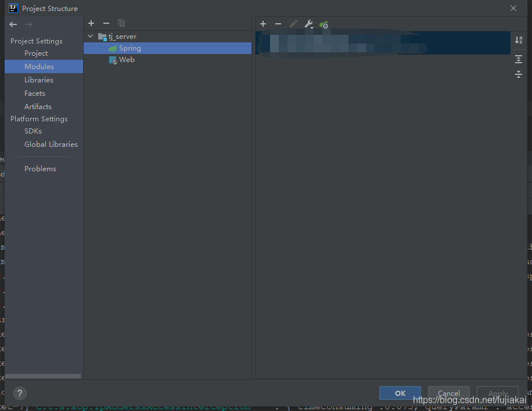
Task: Click the edit pencil icon in the facet toolbar
Action: point(293,24)
